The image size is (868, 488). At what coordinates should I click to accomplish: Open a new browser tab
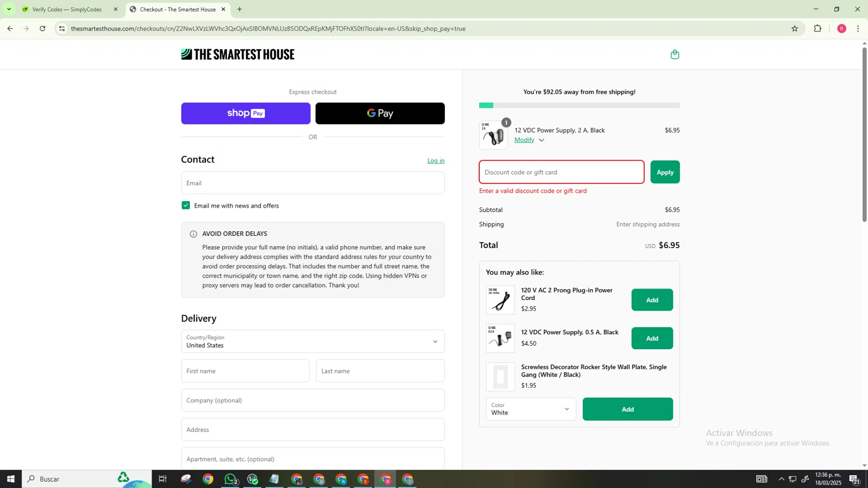pyautogui.click(x=240, y=9)
